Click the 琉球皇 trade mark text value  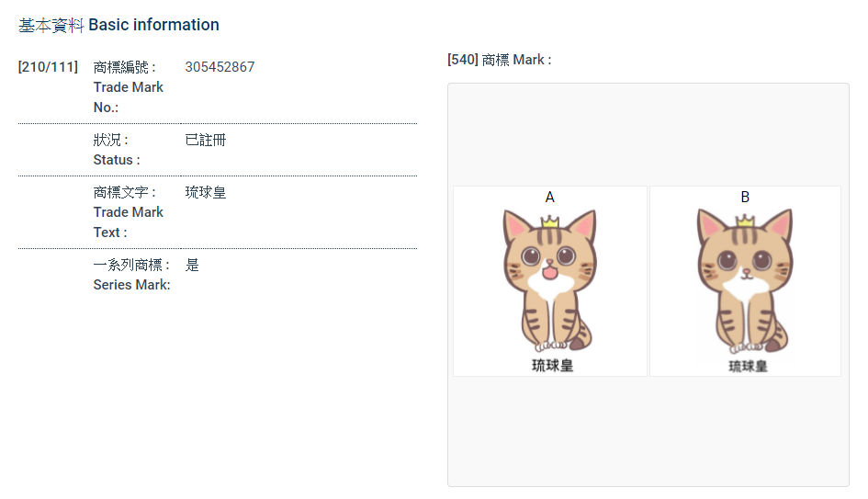tap(205, 192)
